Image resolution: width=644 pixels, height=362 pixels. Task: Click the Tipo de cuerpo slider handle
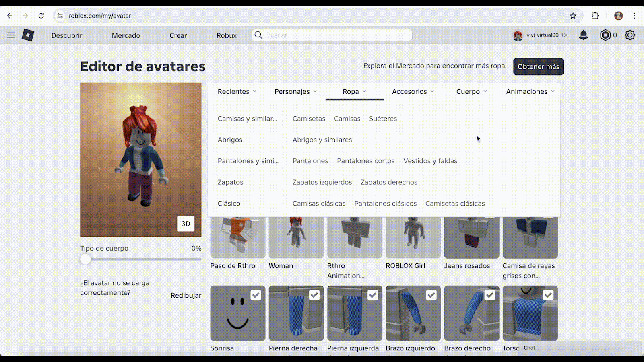(85, 259)
